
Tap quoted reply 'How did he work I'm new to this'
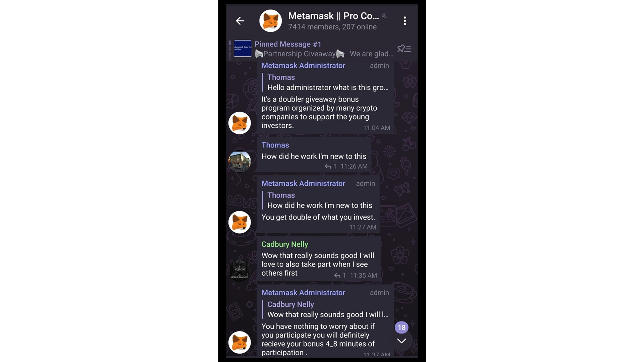[x=319, y=200]
